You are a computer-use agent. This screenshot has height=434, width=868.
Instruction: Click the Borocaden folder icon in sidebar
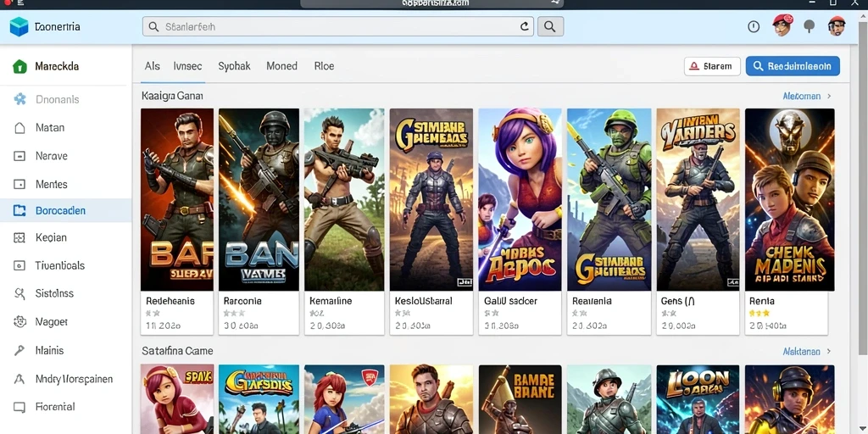(19, 211)
